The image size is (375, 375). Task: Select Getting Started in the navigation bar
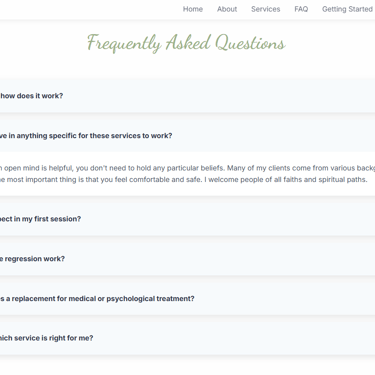tap(347, 9)
